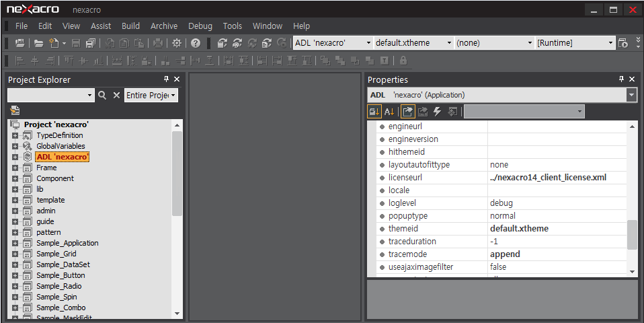Screen dimensions: 644x323
Task: Toggle pin on Project Explorer panel
Action: point(166,79)
